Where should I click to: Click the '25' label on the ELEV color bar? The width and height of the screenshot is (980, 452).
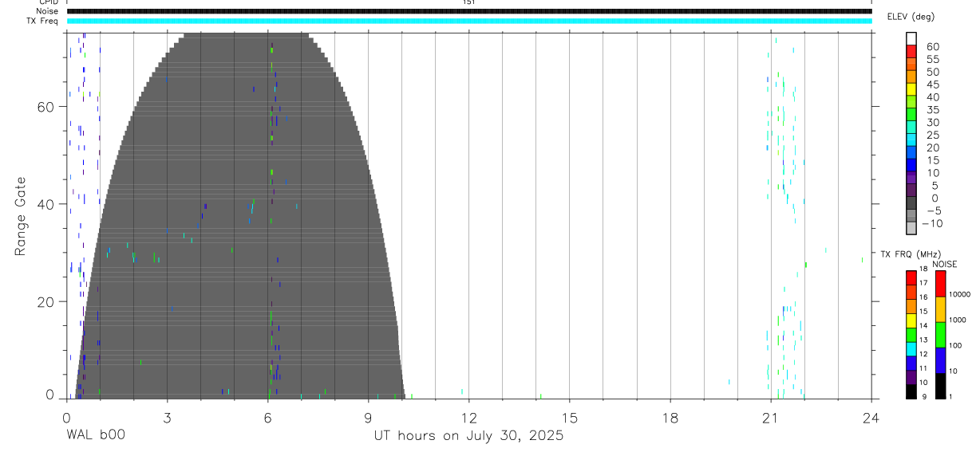point(932,136)
